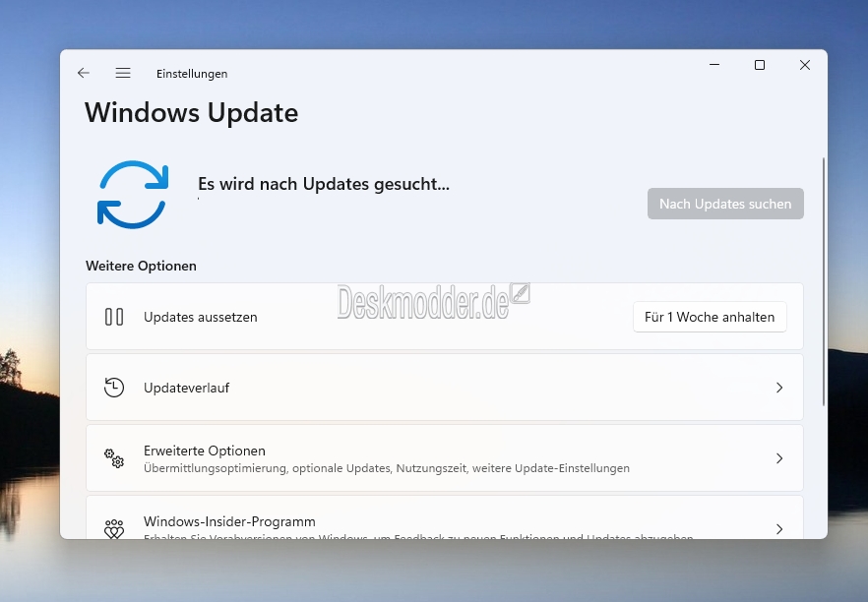
Task: Click the Nach Updates suchen button
Action: (725, 204)
